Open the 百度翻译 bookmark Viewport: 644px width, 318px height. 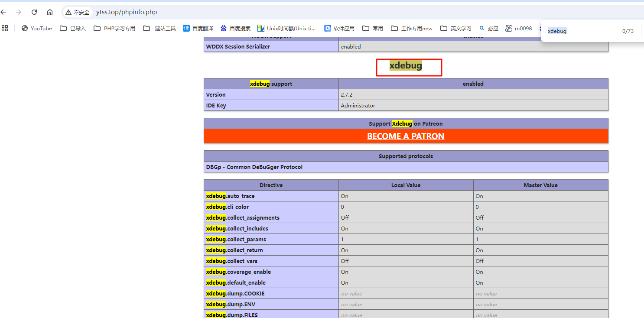click(x=198, y=28)
